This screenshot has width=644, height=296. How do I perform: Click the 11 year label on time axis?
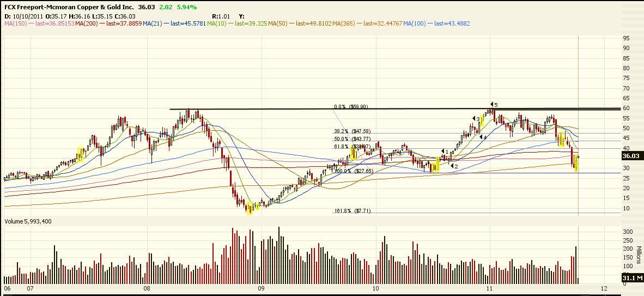pyautogui.click(x=489, y=288)
